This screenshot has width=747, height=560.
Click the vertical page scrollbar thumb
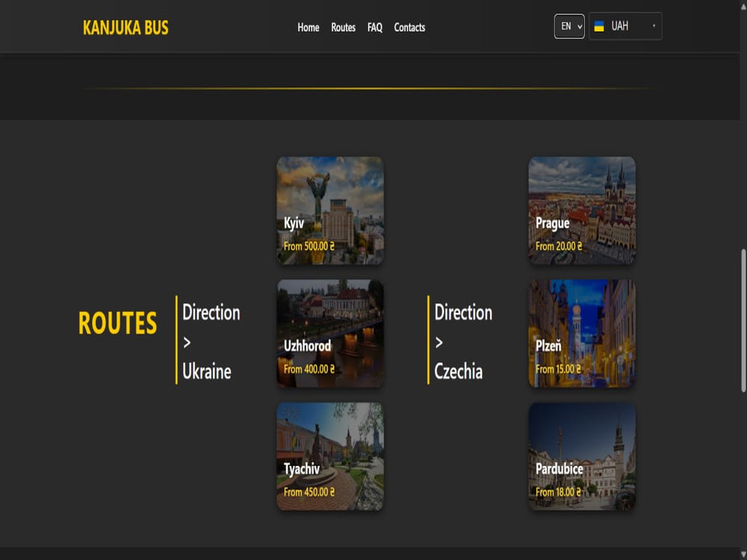(743, 320)
